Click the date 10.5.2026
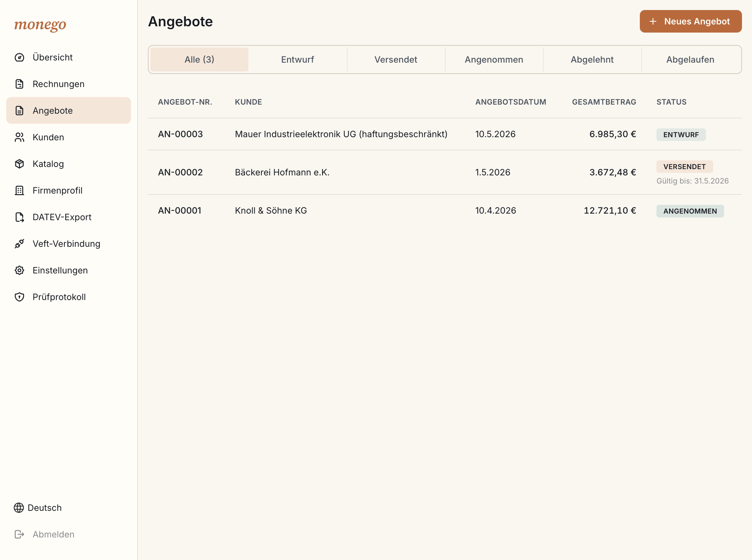 [x=495, y=134]
